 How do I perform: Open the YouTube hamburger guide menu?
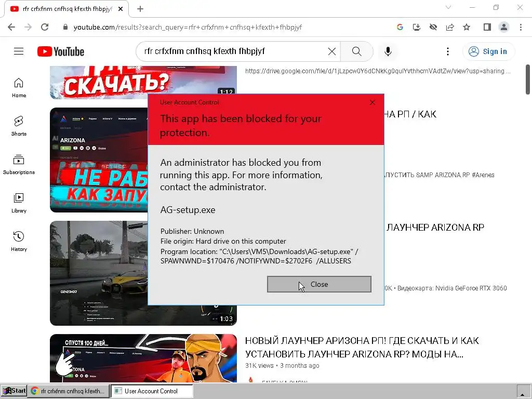pos(19,51)
